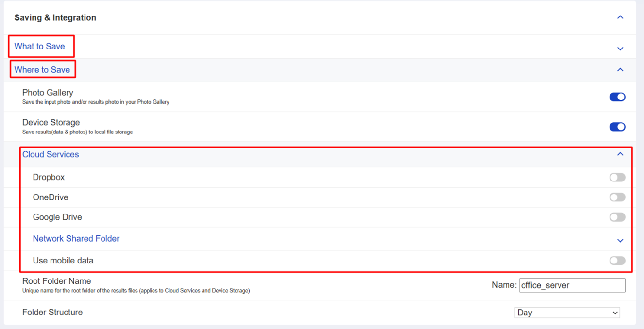
Task: Turn on Google Drive saving
Action: (x=617, y=217)
